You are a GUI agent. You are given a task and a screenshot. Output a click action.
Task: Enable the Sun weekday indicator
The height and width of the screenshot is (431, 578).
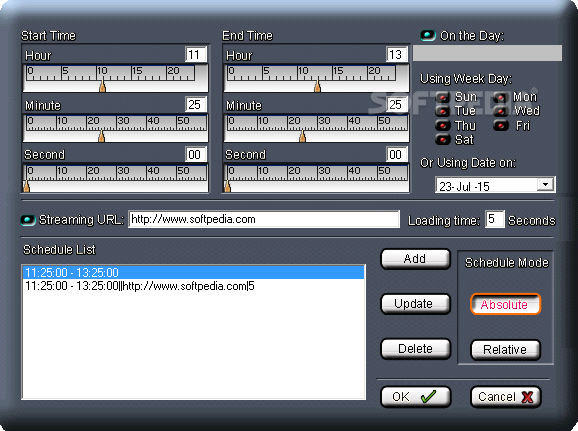[x=443, y=97]
